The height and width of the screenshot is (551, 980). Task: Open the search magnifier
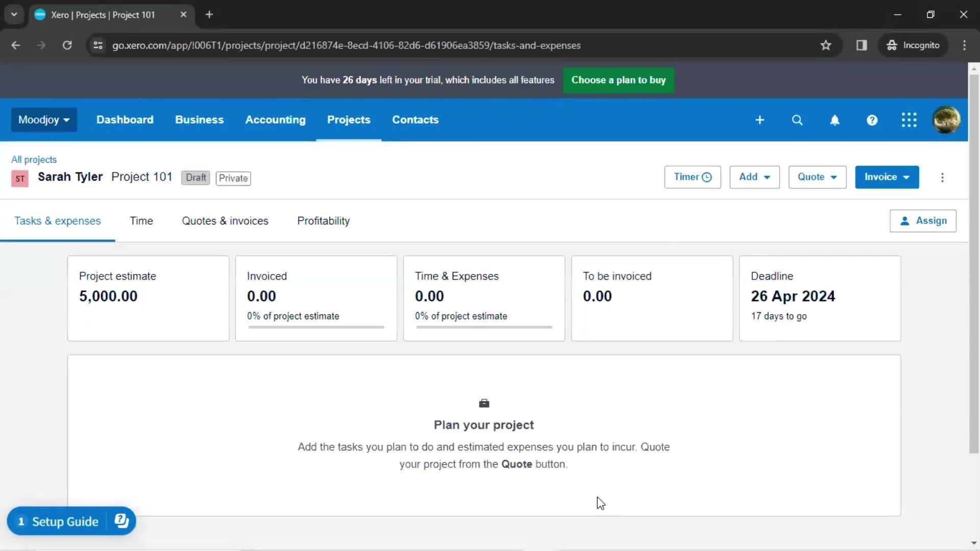tap(797, 120)
